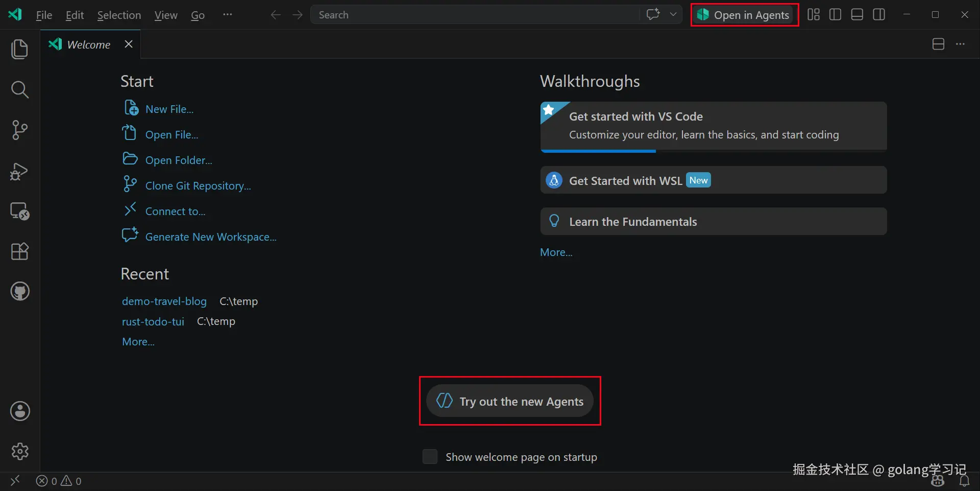
Task: Expand the chat dropdown arrow in title bar
Action: tap(673, 14)
